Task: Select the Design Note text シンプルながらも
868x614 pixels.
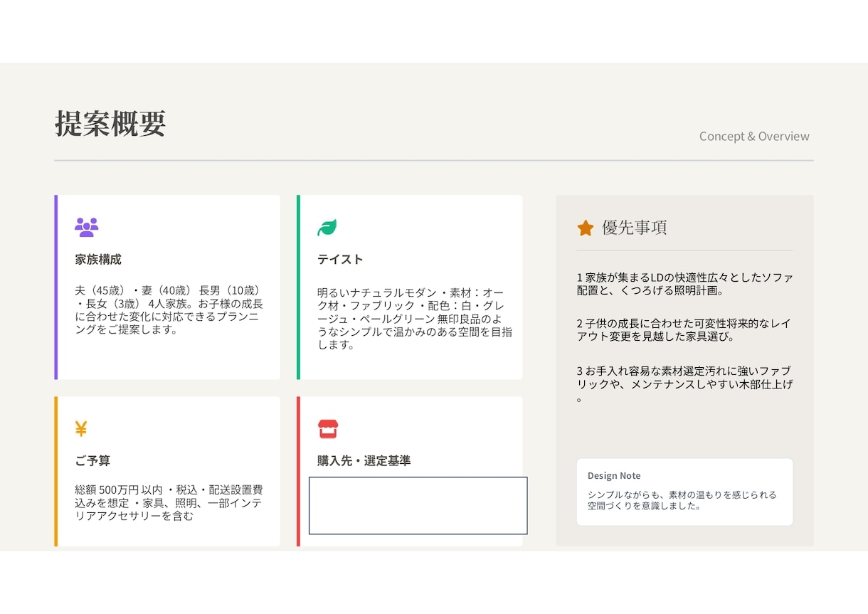Action: coord(682,501)
